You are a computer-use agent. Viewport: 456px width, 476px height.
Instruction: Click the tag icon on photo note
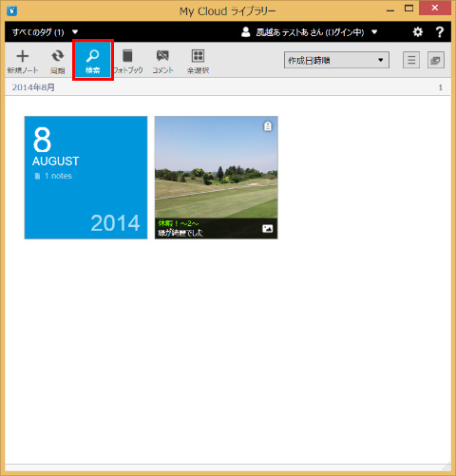pos(268,126)
